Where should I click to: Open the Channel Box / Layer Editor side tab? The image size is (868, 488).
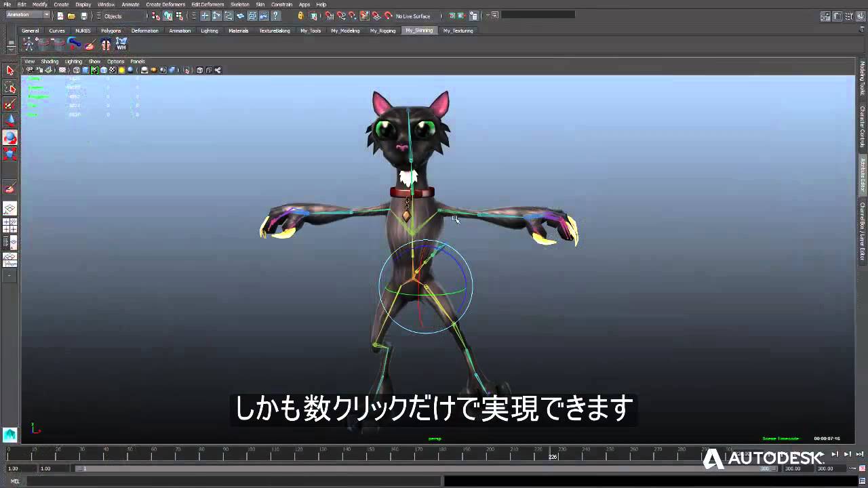tap(863, 230)
